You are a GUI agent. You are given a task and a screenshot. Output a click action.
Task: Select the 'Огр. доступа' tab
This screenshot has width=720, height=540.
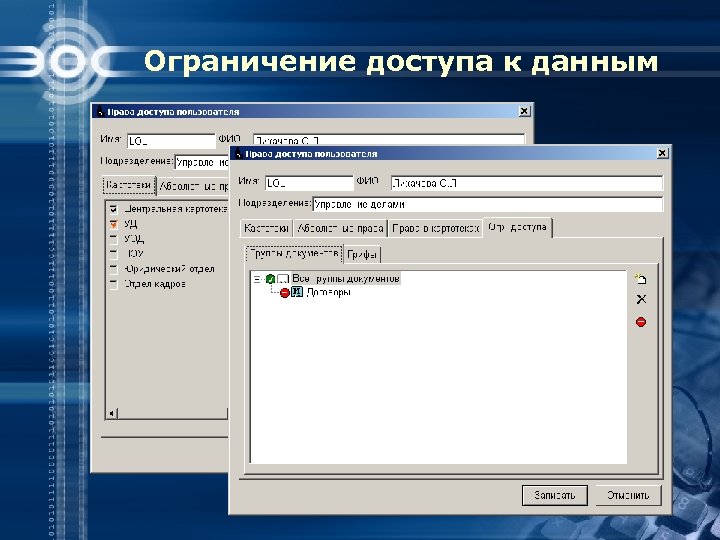point(518,227)
